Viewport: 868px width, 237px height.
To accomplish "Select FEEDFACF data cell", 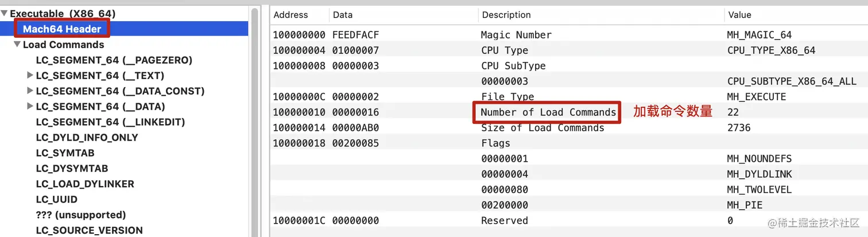I will 355,34.
